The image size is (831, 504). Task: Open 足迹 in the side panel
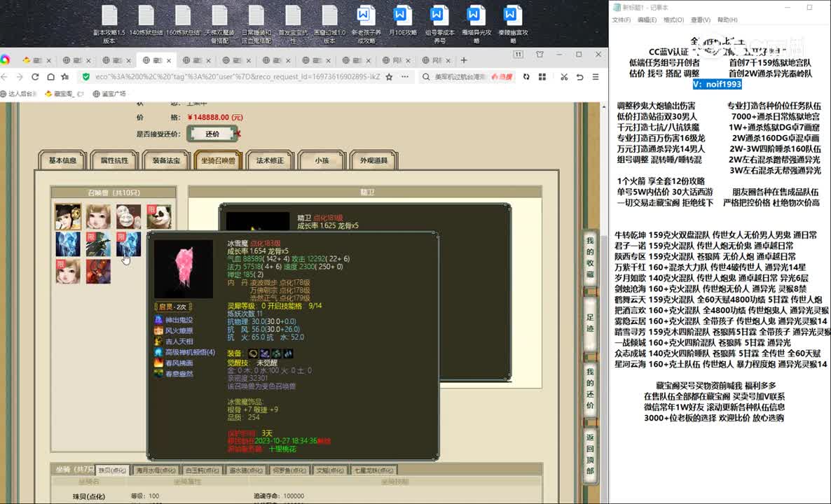coord(590,323)
